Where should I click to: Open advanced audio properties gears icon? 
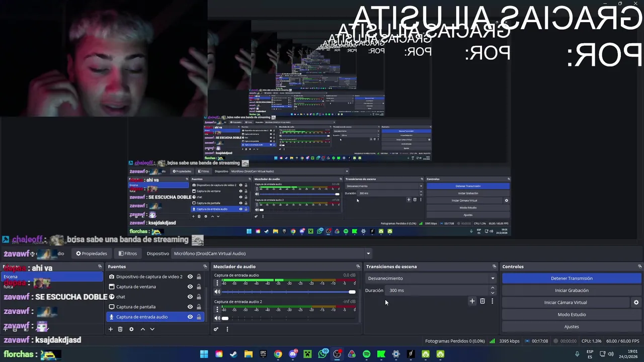(x=216, y=329)
